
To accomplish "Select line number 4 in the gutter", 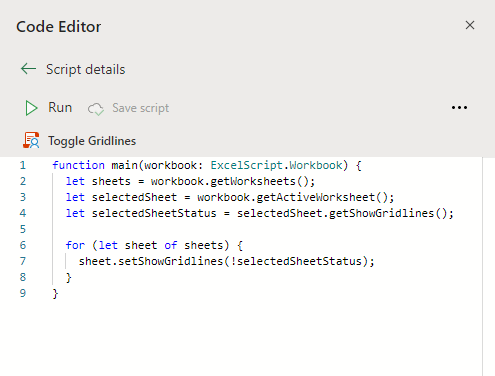I will click(23, 213).
